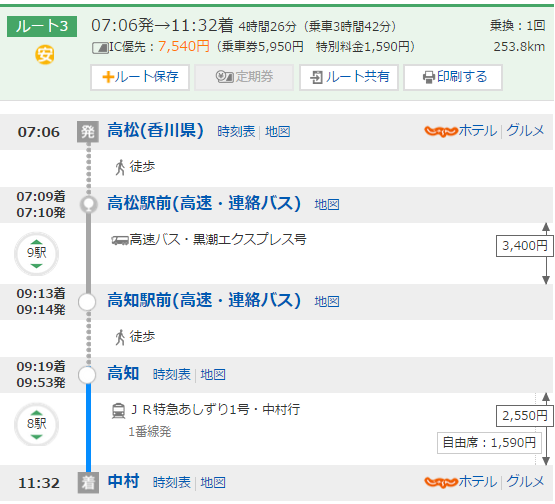
Task: Click the bus icon for 黒潮エクスプレス号
Action: tap(120, 240)
